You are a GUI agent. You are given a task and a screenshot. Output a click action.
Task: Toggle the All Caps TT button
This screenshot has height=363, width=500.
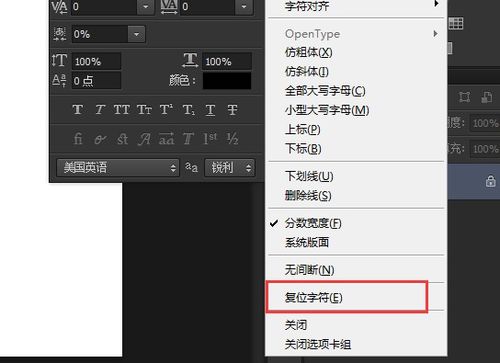pyautogui.click(x=122, y=110)
